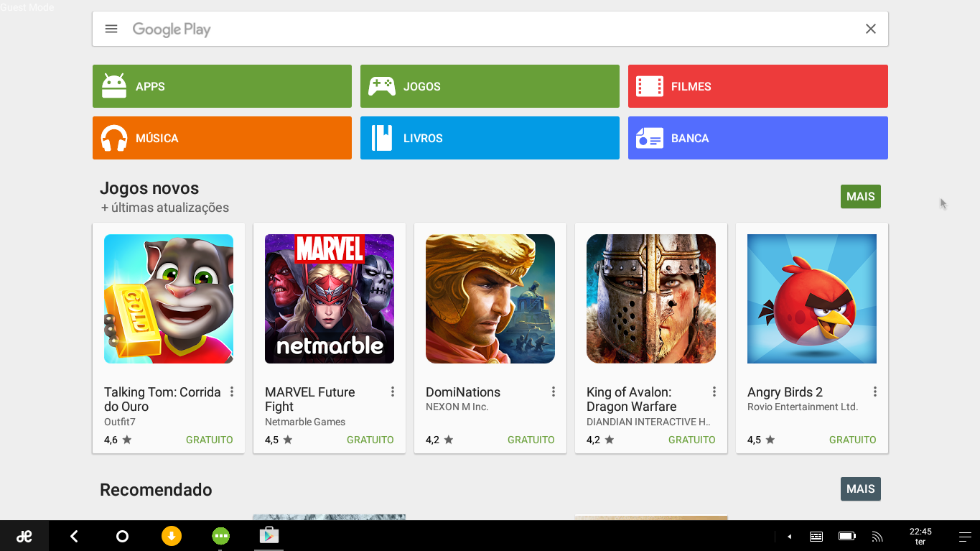Click the 'Jogos novos' section heading

pyautogui.click(x=149, y=188)
